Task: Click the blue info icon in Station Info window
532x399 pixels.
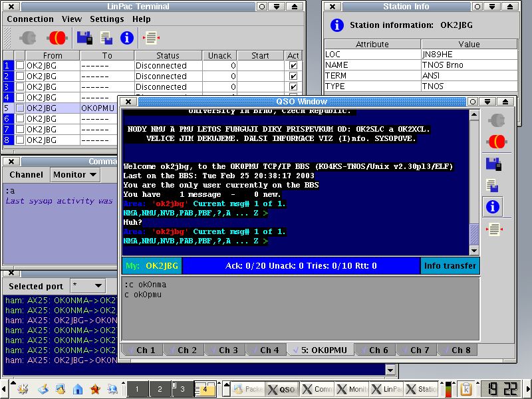Action: pyautogui.click(x=337, y=25)
